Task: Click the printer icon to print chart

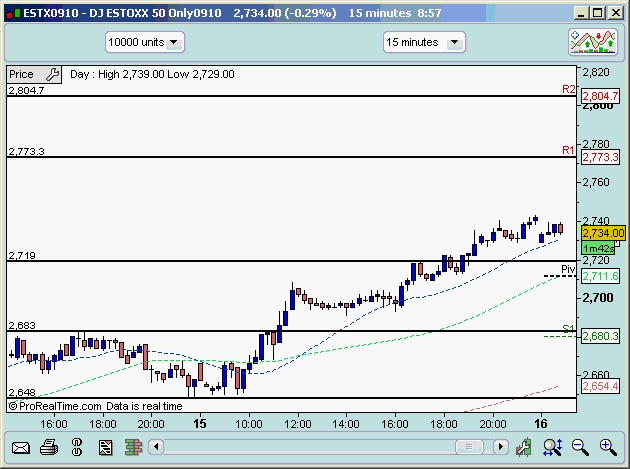Action: point(49,447)
